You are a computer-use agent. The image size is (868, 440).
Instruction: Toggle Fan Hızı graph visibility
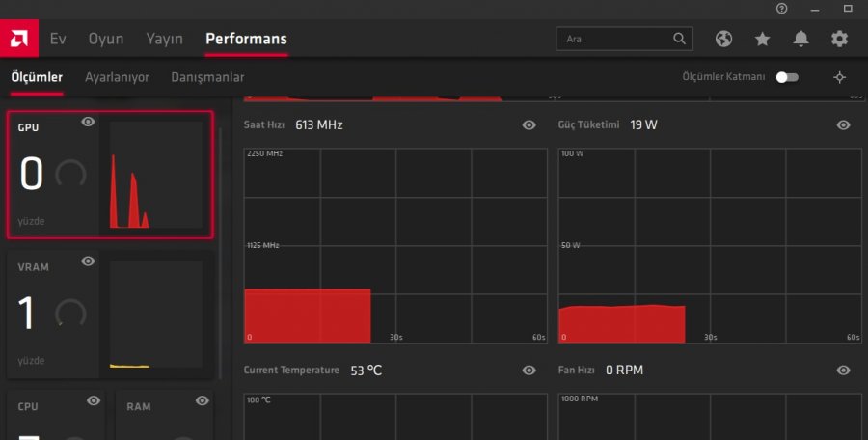(843, 371)
